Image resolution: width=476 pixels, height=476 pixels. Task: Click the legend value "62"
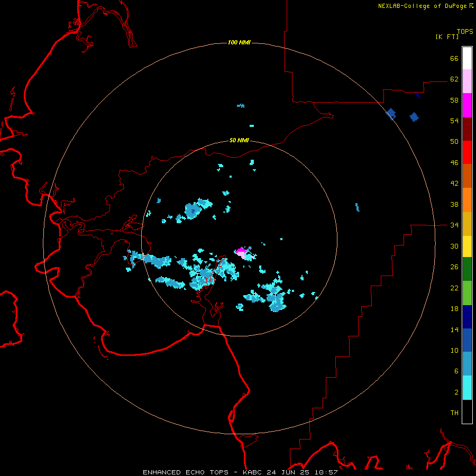(x=454, y=79)
